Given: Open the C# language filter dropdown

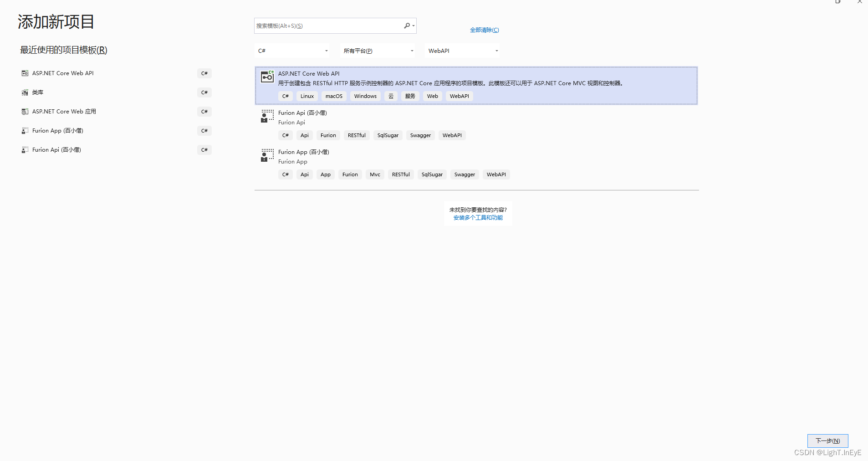Looking at the screenshot, I should click(x=293, y=51).
